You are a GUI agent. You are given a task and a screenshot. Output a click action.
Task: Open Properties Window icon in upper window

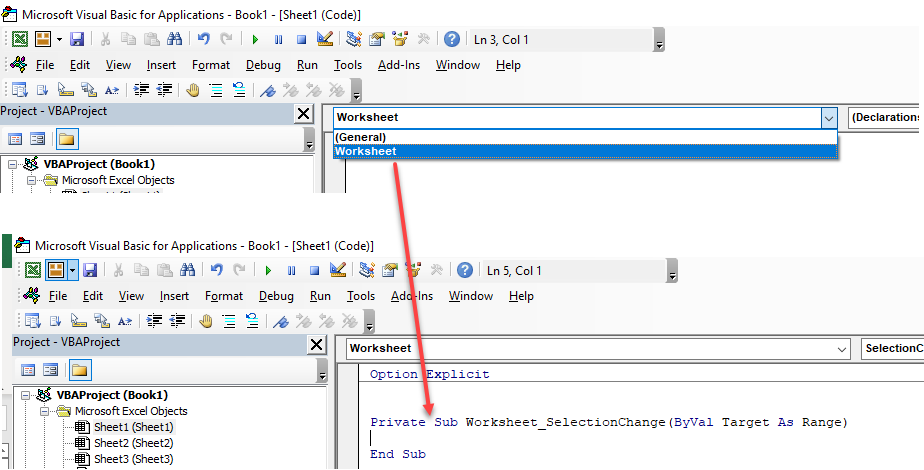[377, 39]
